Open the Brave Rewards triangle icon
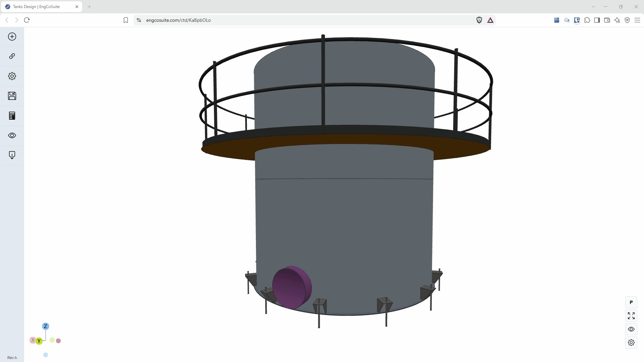The height and width of the screenshot is (362, 644). (490, 20)
